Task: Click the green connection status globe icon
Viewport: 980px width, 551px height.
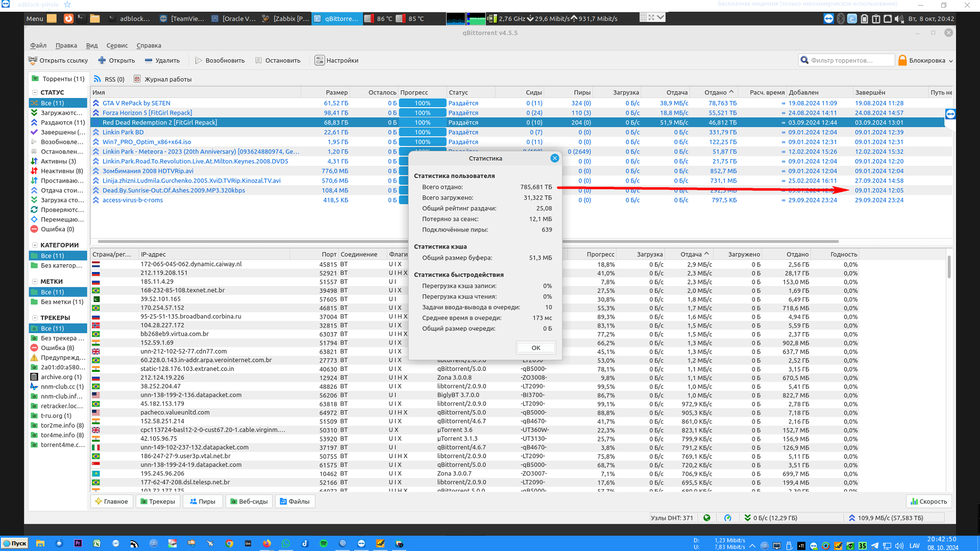Action: (707, 518)
